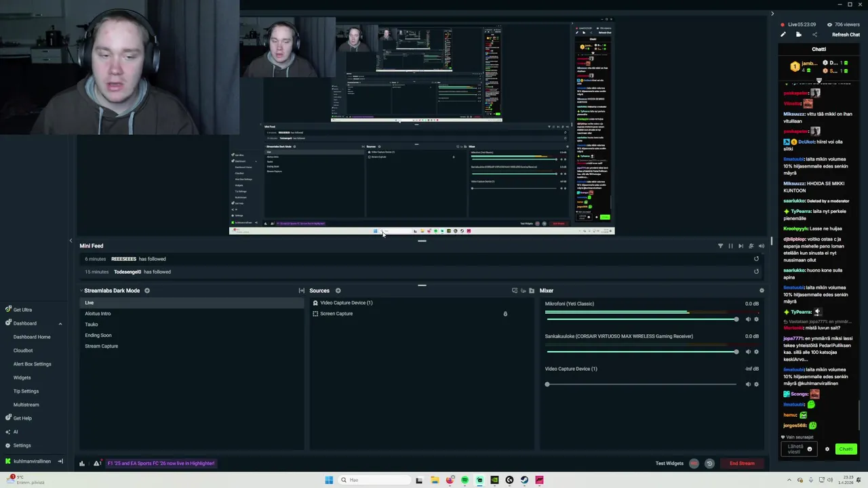Select the Aloitus Intro scene

tap(192, 314)
